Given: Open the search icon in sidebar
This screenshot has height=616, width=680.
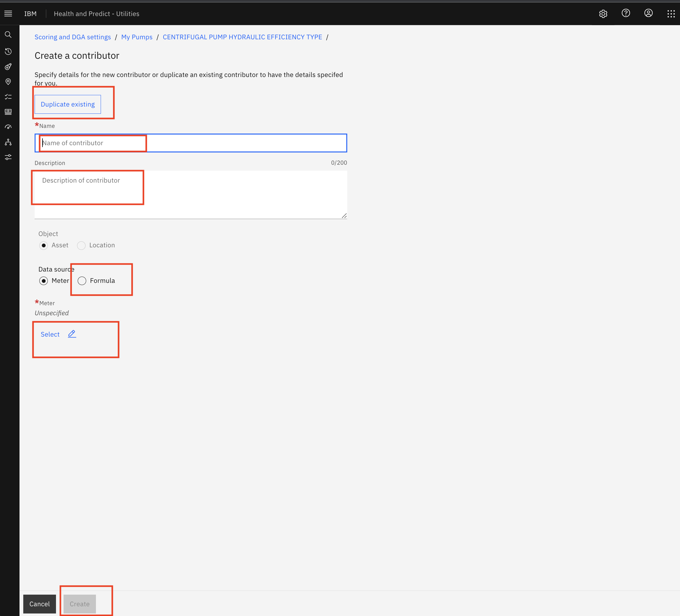Looking at the screenshot, I should click(8, 35).
